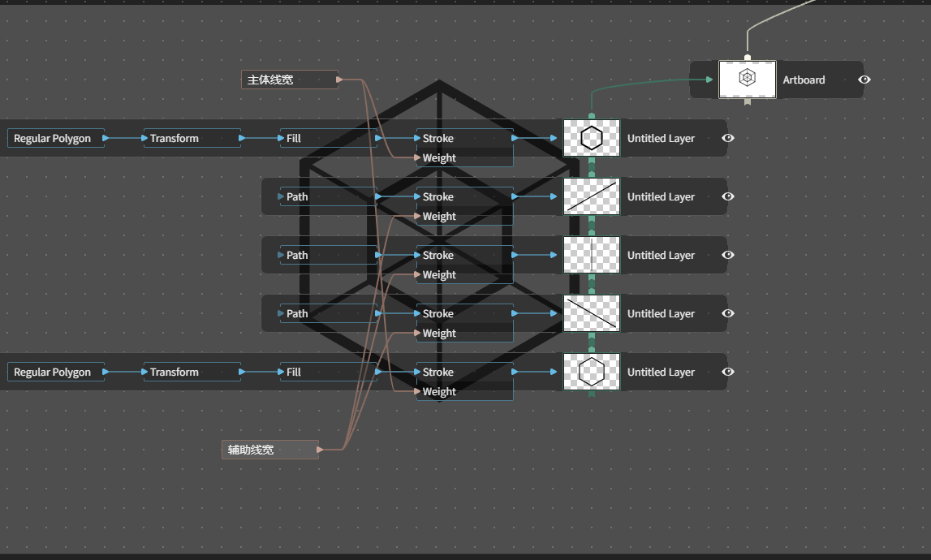Click the output connector of 主体线宽 node
The image size is (931, 560).
pos(339,80)
